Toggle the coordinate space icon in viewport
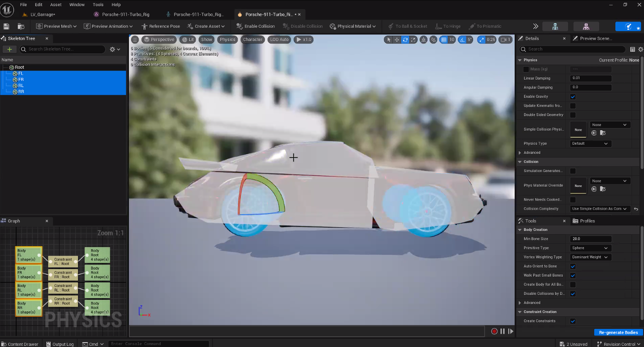 (424, 39)
